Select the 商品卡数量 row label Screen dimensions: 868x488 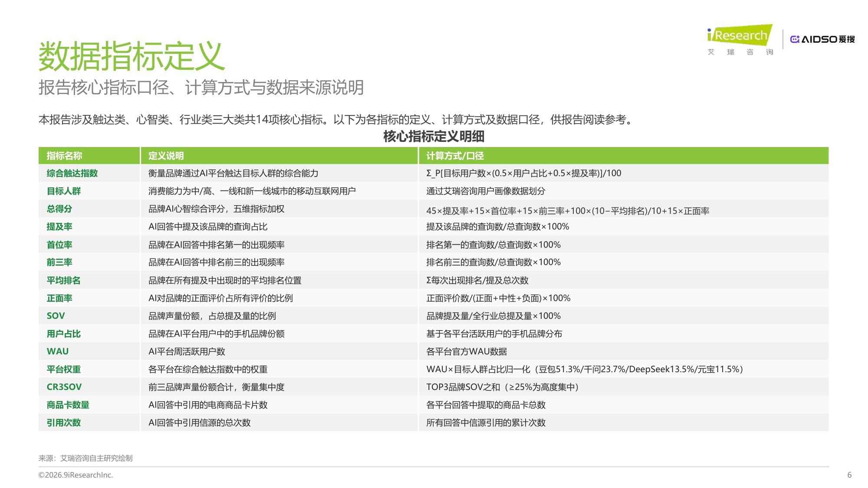coord(68,405)
